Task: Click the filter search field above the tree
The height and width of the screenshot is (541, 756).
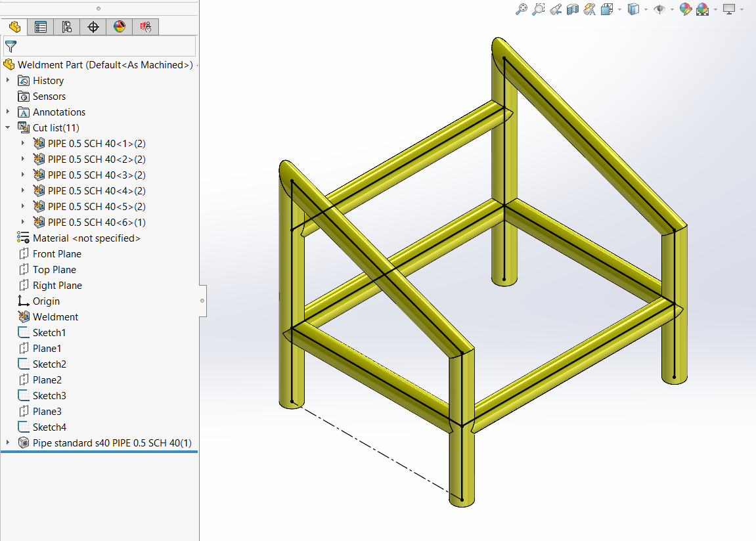Action: [99, 45]
